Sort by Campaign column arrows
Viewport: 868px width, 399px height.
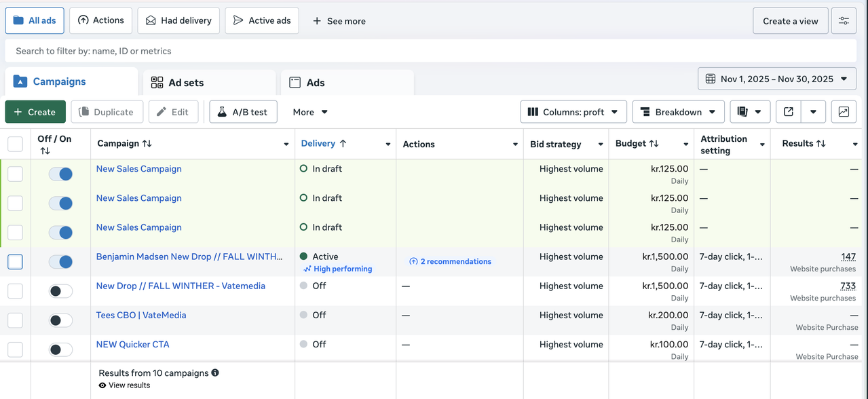click(x=147, y=144)
